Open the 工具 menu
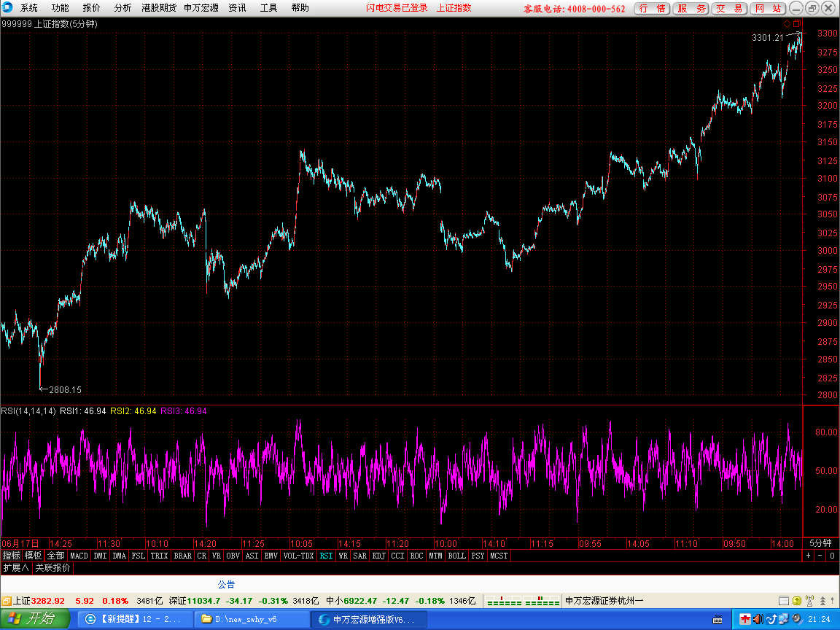Screen dimensions: 840x630 click(x=268, y=7)
